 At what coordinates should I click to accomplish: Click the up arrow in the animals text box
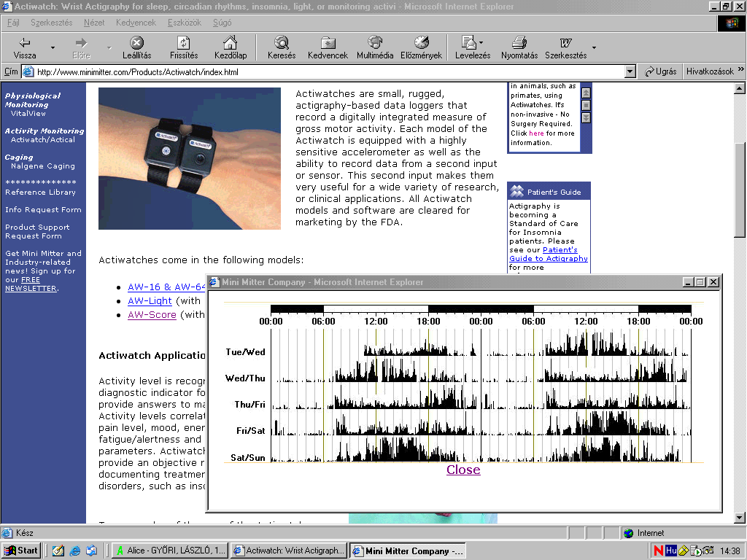click(x=586, y=93)
